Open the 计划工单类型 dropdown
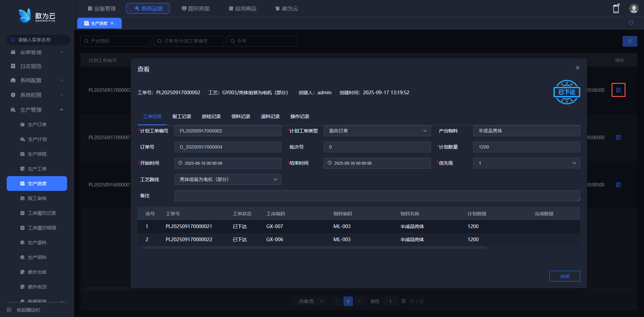The height and width of the screenshot is (317, 644). pos(377,131)
